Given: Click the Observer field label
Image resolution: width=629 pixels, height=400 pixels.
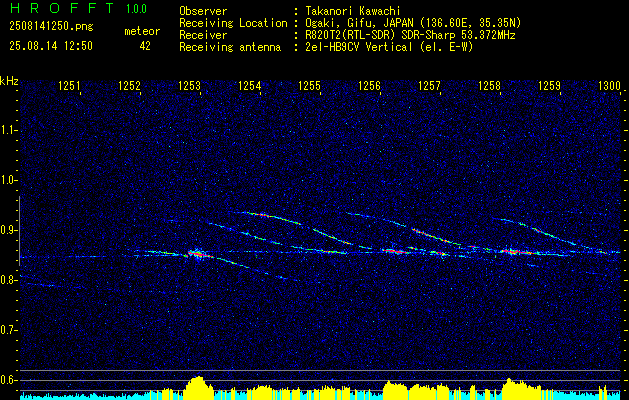Looking at the screenshot, I should [203, 11].
